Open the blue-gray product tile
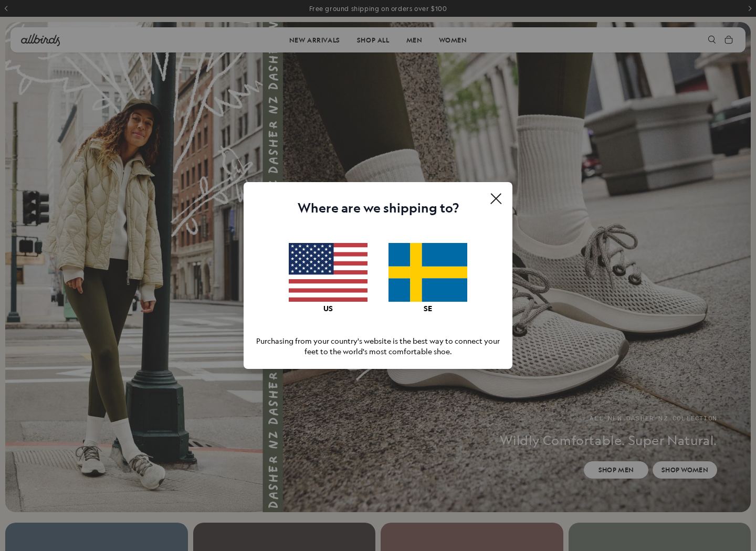Viewport: 756px width, 551px height. (x=97, y=537)
